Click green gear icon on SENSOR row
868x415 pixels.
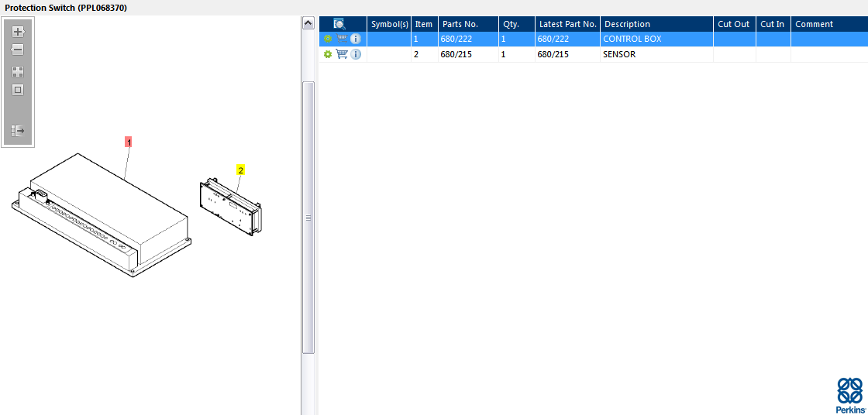click(328, 54)
